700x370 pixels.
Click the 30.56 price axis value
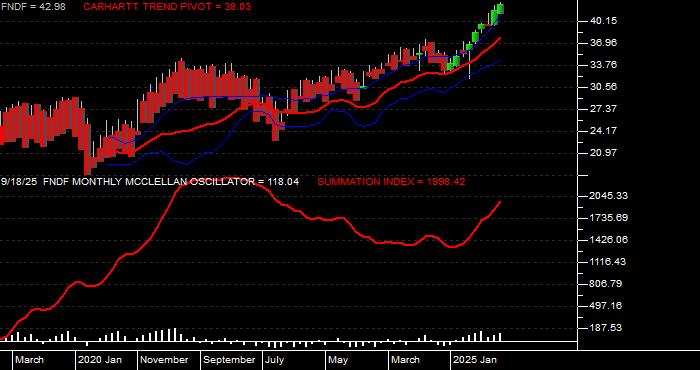click(x=604, y=87)
